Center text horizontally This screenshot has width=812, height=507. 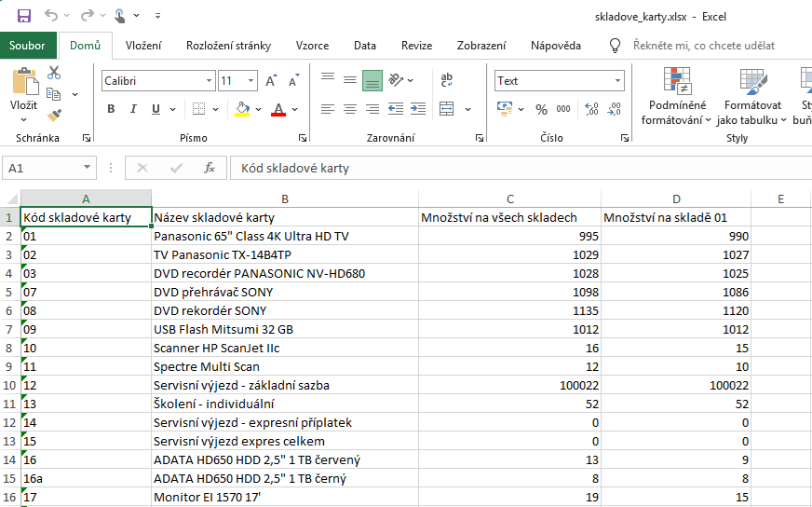tap(350, 109)
